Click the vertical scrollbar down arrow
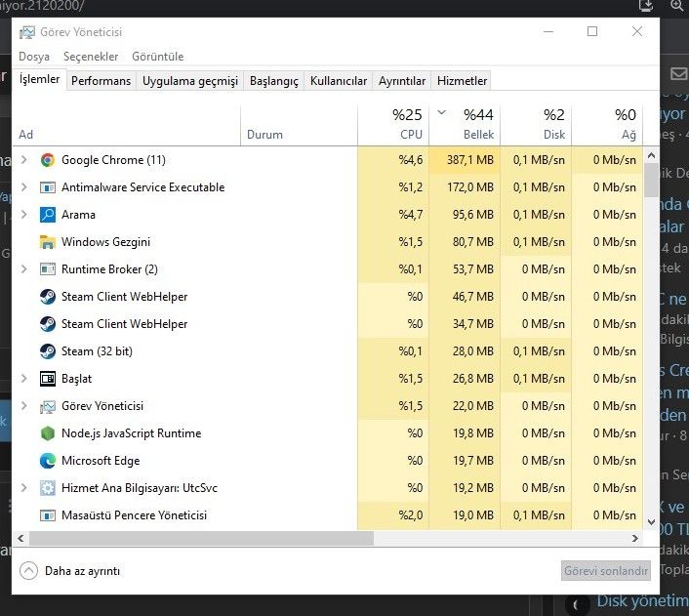This screenshot has height=616, width=689. pyautogui.click(x=652, y=522)
